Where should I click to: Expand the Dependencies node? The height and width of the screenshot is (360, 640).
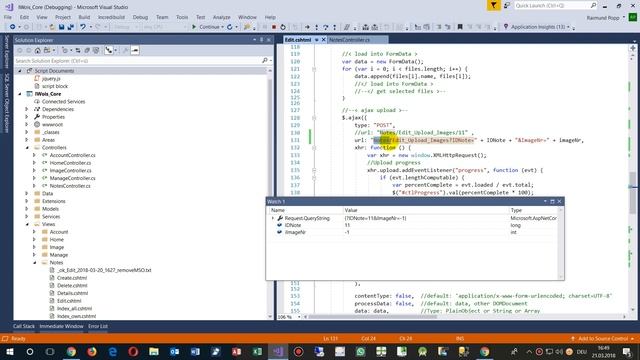pos(27,109)
